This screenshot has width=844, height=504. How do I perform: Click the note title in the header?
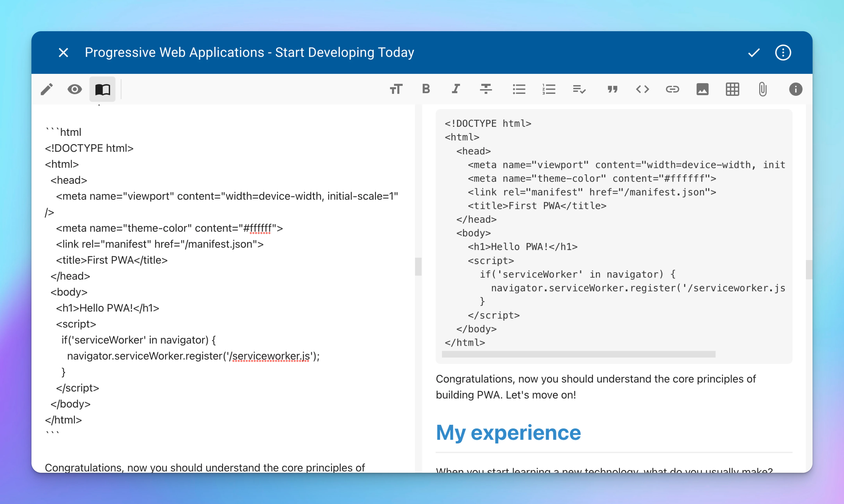[249, 52]
